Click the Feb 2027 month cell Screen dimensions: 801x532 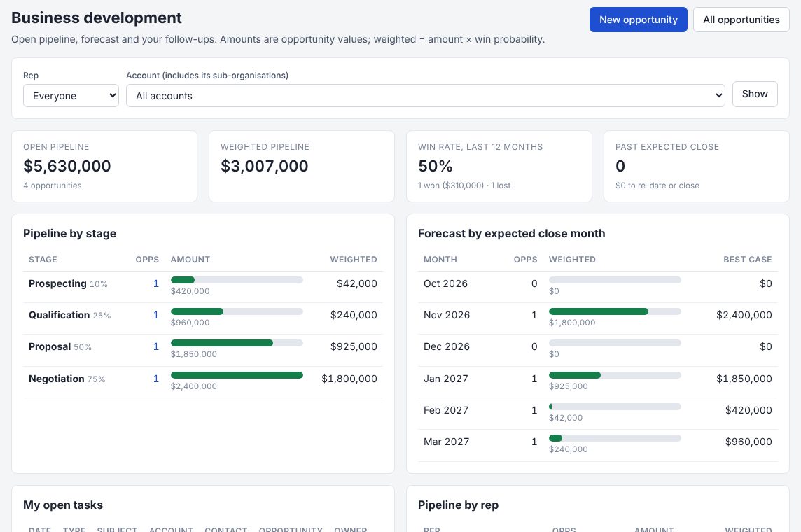445,410
